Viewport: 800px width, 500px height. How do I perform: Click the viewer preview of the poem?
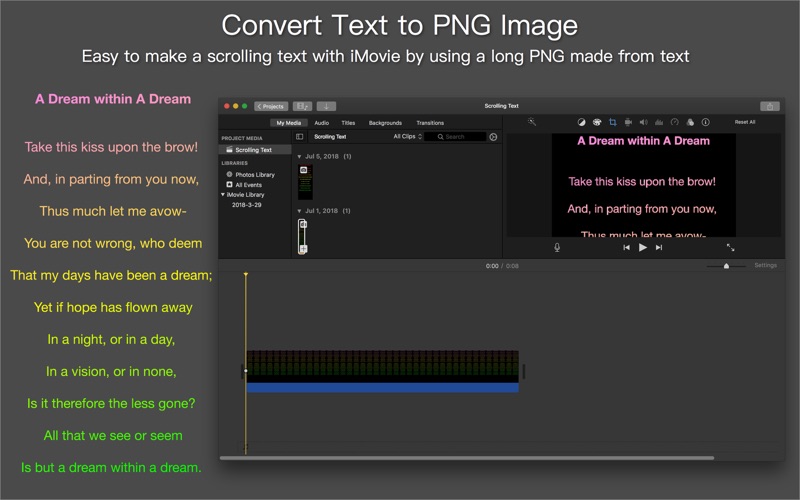pos(643,185)
